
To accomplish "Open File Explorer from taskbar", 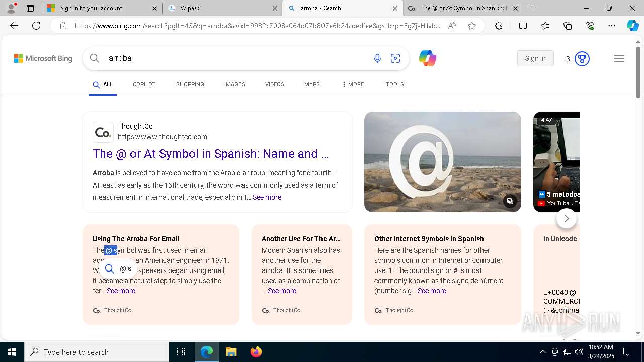I will pyautogui.click(x=231, y=352).
